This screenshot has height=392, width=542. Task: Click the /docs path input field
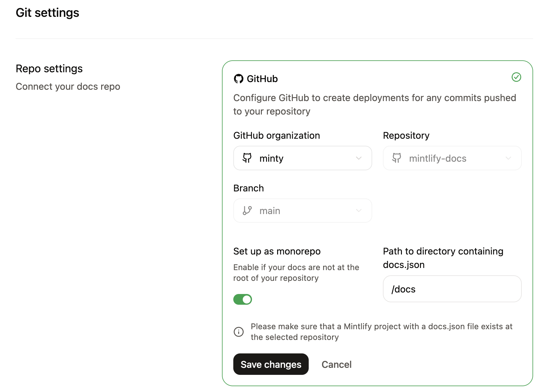point(452,289)
